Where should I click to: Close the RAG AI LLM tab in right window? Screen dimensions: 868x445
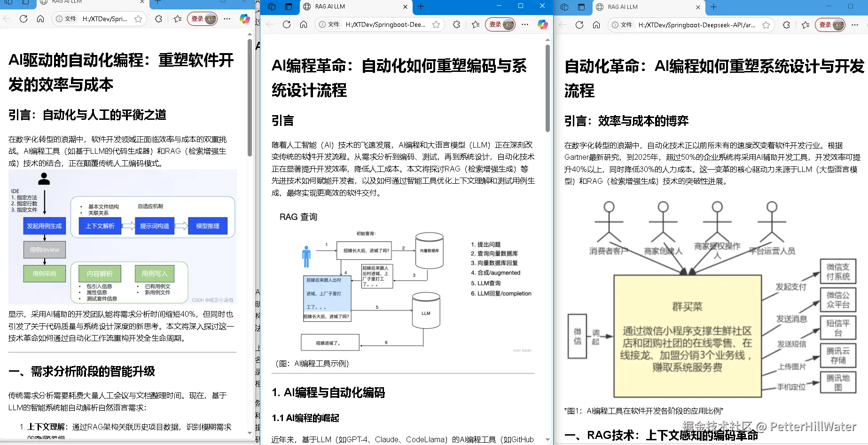pyautogui.click(x=698, y=7)
